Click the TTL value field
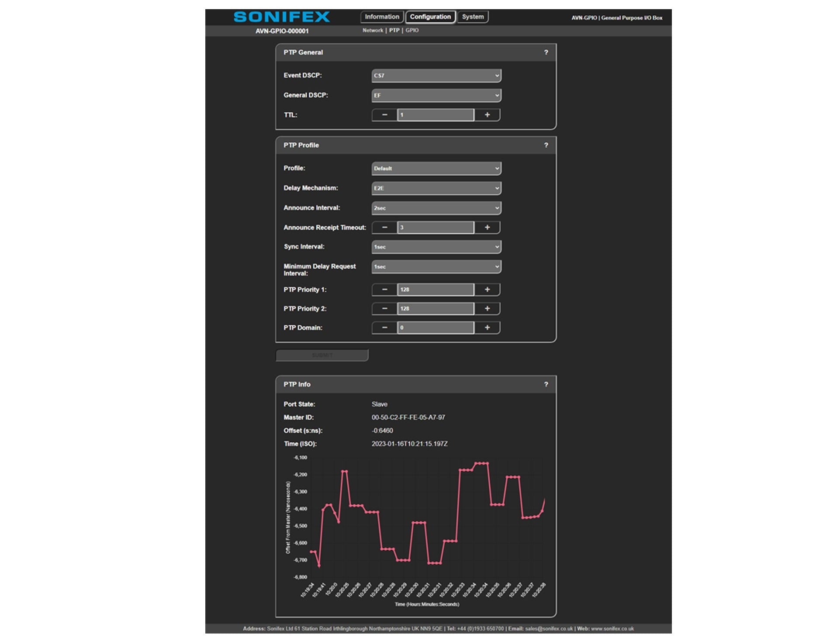837x644 pixels. coord(436,115)
